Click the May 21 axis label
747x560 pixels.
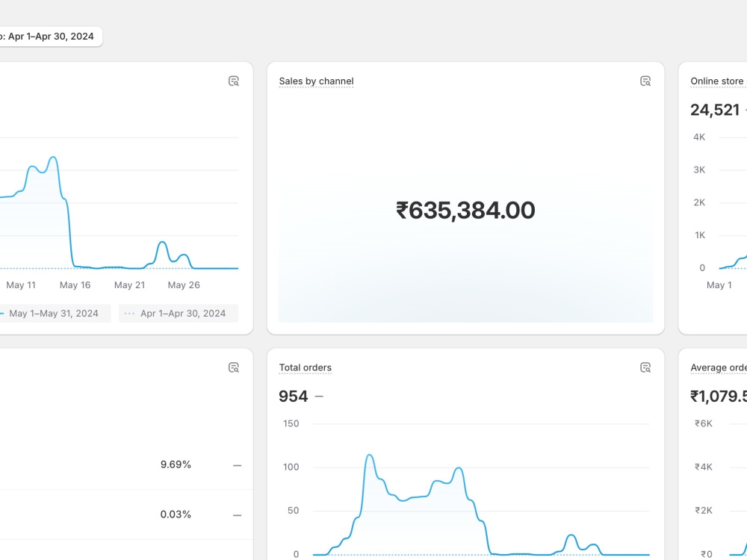[x=129, y=284]
